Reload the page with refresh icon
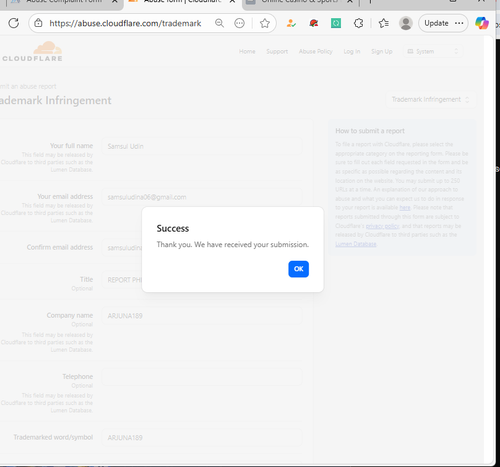 point(14,23)
